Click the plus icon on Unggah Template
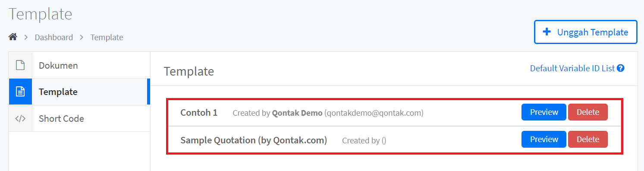This screenshot has height=171, width=644. (547, 32)
